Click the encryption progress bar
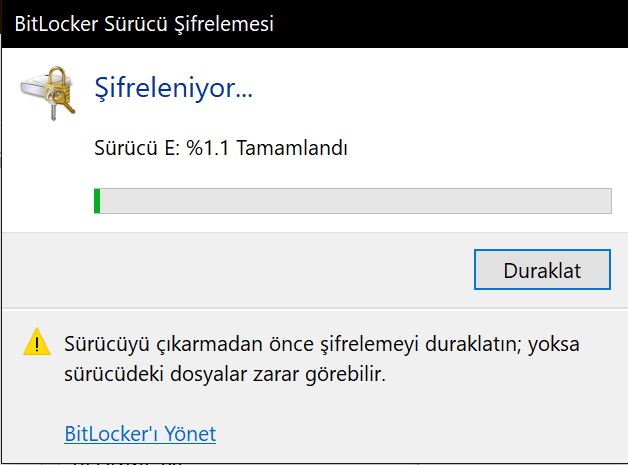Image resolution: width=628 pixels, height=465 pixels. coord(352,200)
